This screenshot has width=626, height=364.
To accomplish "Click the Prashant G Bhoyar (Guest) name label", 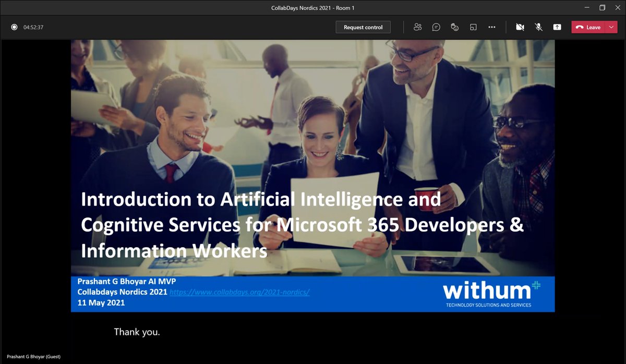I will [x=33, y=357].
